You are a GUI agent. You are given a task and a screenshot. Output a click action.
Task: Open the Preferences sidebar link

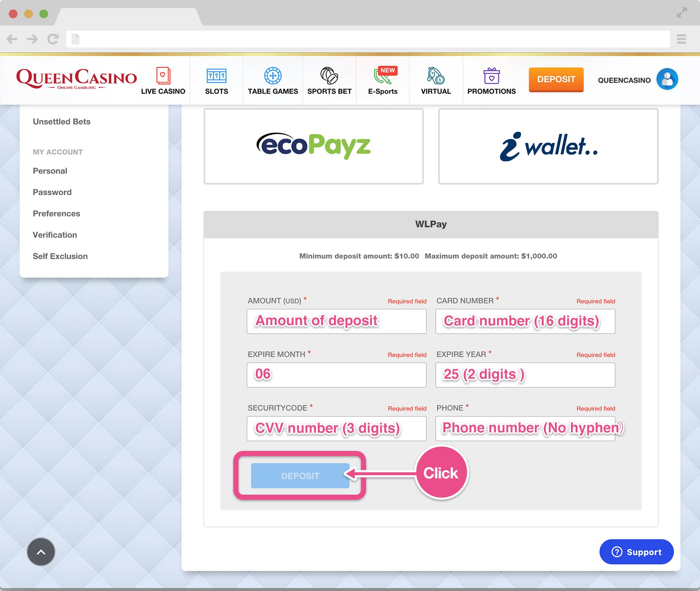click(57, 213)
